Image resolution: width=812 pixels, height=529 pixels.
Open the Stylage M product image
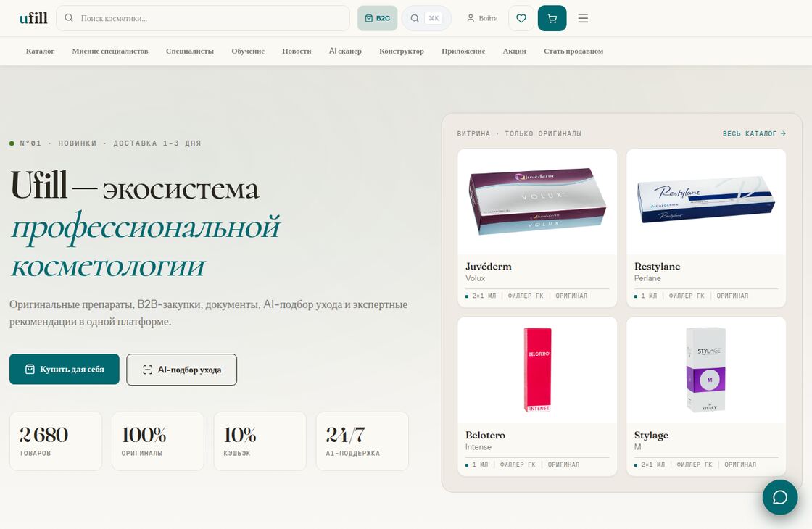coord(706,370)
